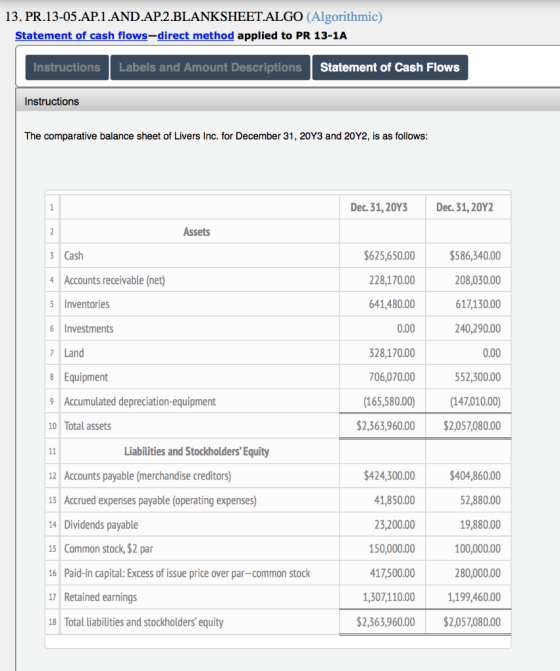The image size is (560, 671).
Task: Click retained earnings value 1,307,110.00
Action: pos(388,597)
